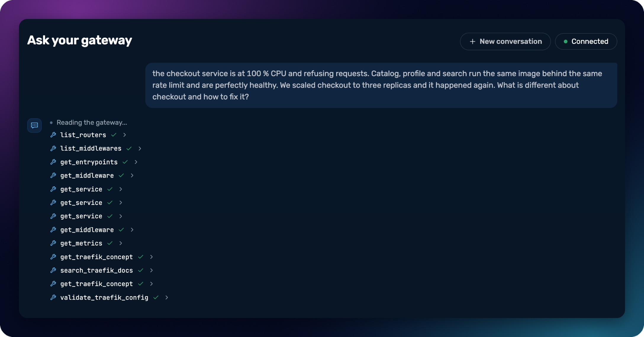Click the green checkmark next to validate_traefik_config
The image size is (644, 337).
[156, 297]
